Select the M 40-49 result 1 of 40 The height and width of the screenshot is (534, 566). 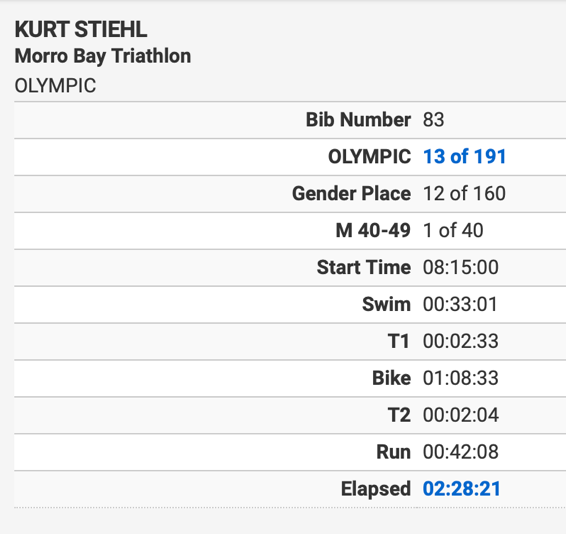tap(453, 230)
